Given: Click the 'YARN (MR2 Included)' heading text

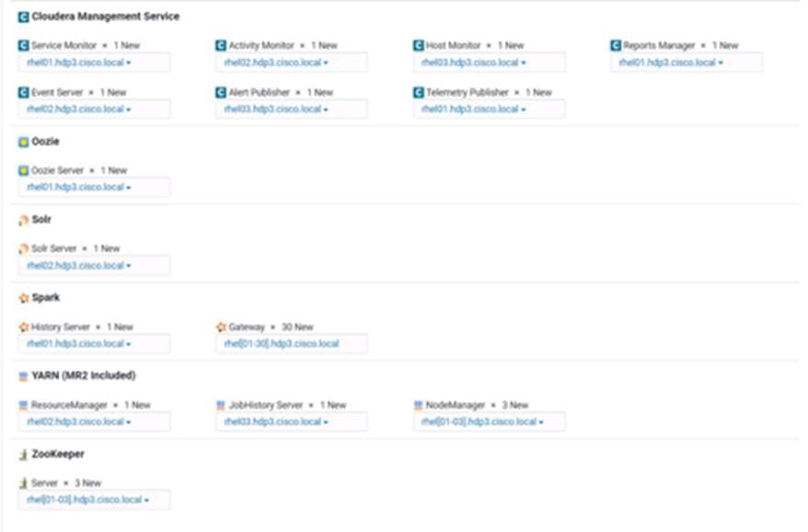Looking at the screenshot, I should click(x=84, y=376).
